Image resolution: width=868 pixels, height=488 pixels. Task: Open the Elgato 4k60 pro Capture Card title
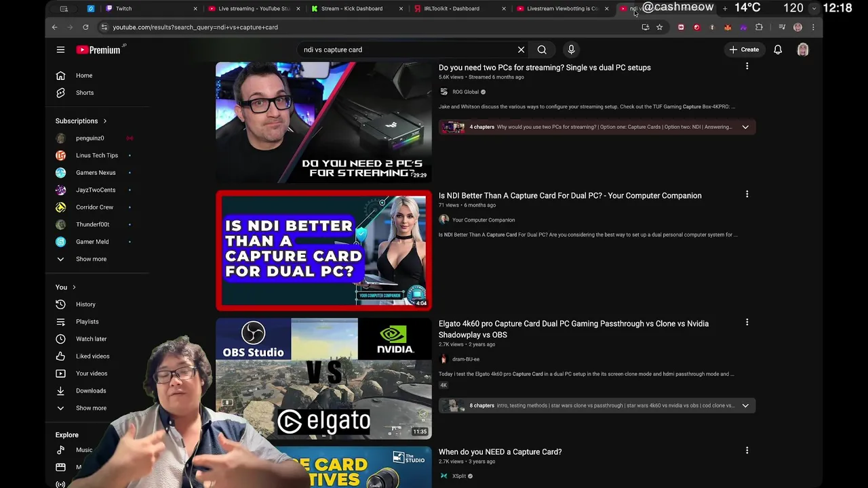(x=574, y=329)
